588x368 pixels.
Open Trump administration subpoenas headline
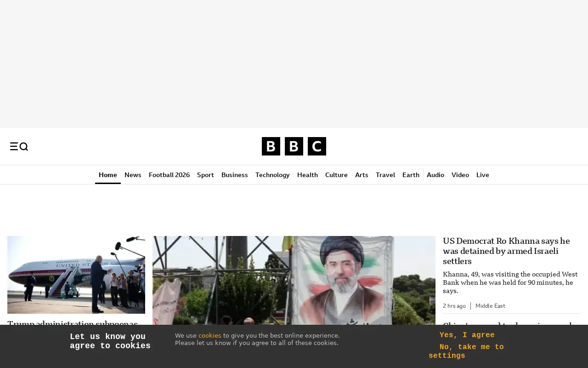click(73, 322)
